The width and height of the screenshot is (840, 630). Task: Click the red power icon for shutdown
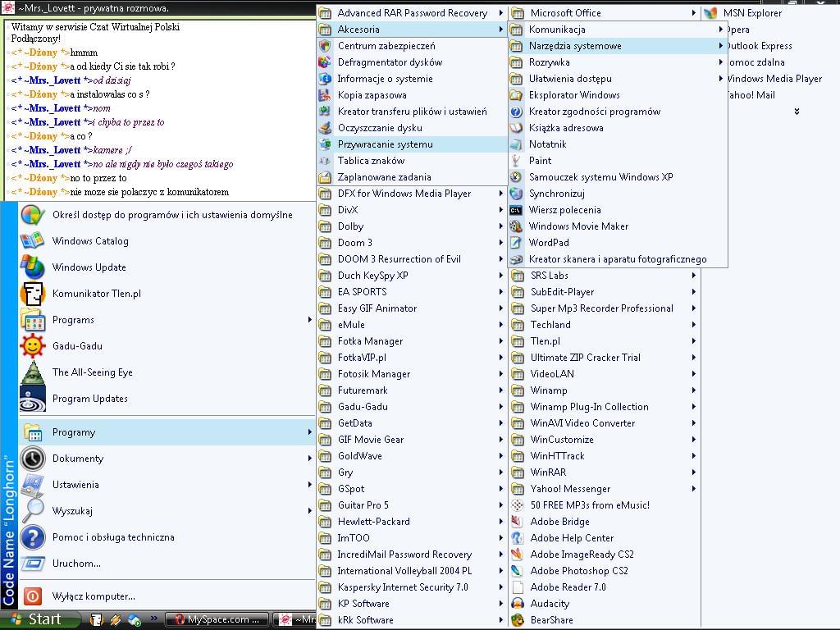[32, 596]
